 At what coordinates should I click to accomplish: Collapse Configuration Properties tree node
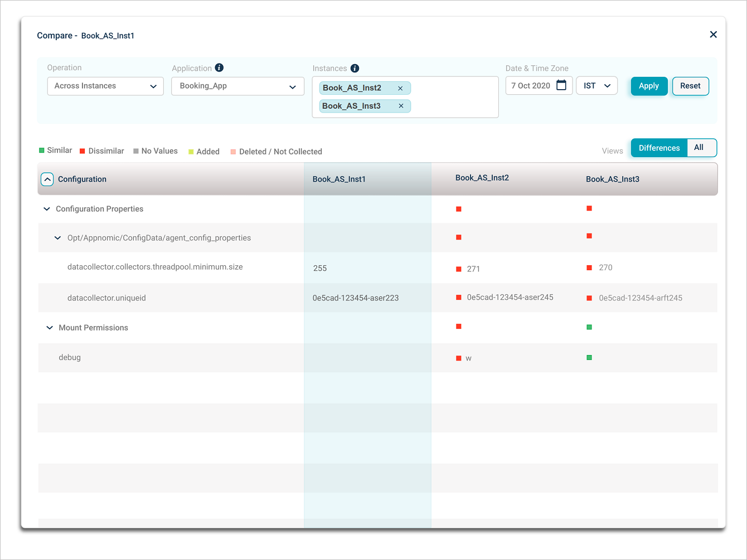47,209
